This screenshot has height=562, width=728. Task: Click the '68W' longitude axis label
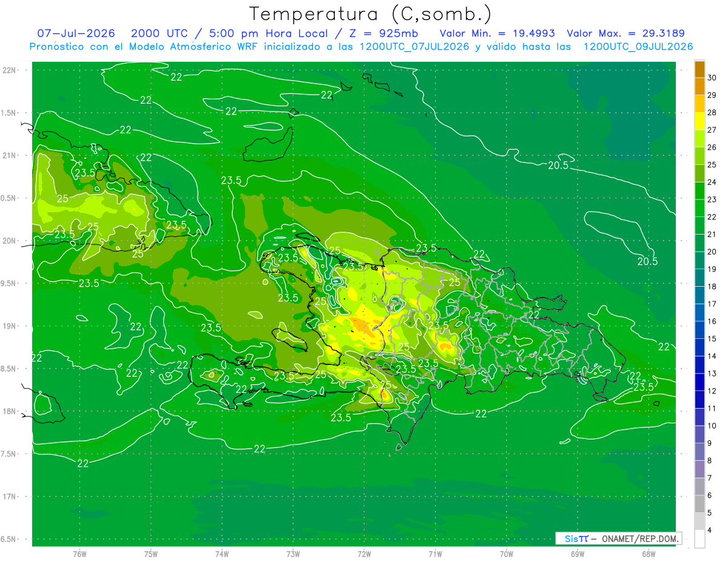(x=648, y=554)
